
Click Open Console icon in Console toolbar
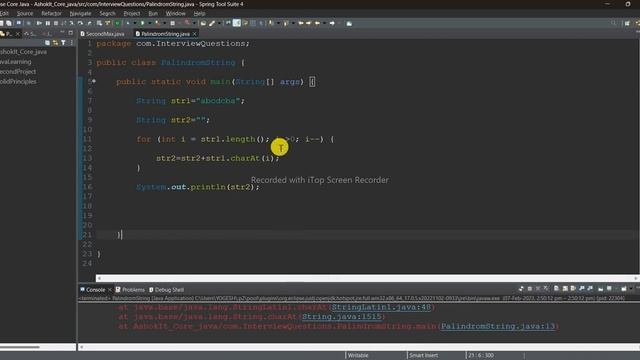point(624,289)
